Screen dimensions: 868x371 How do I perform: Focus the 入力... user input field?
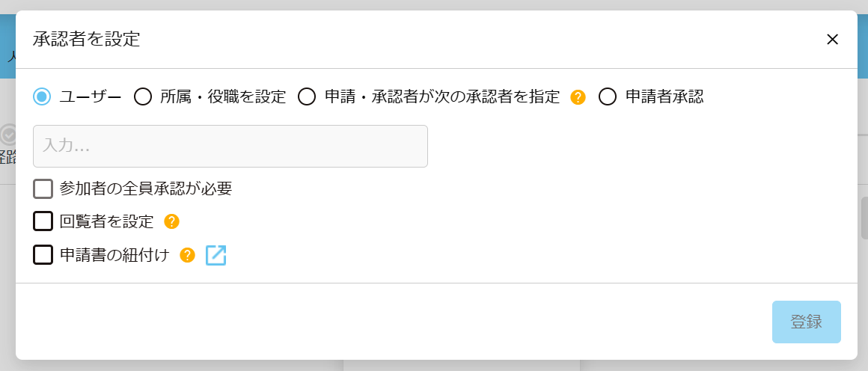pos(230,146)
